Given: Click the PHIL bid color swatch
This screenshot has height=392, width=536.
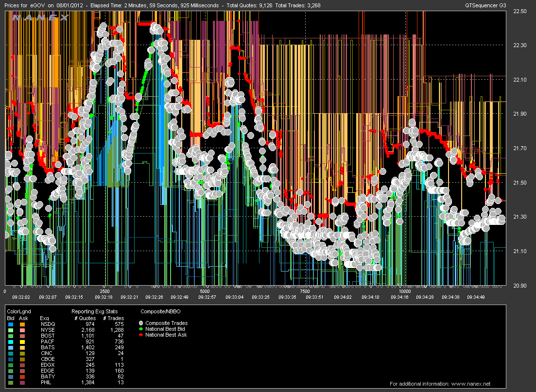Looking at the screenshot, I should [11, 382].
